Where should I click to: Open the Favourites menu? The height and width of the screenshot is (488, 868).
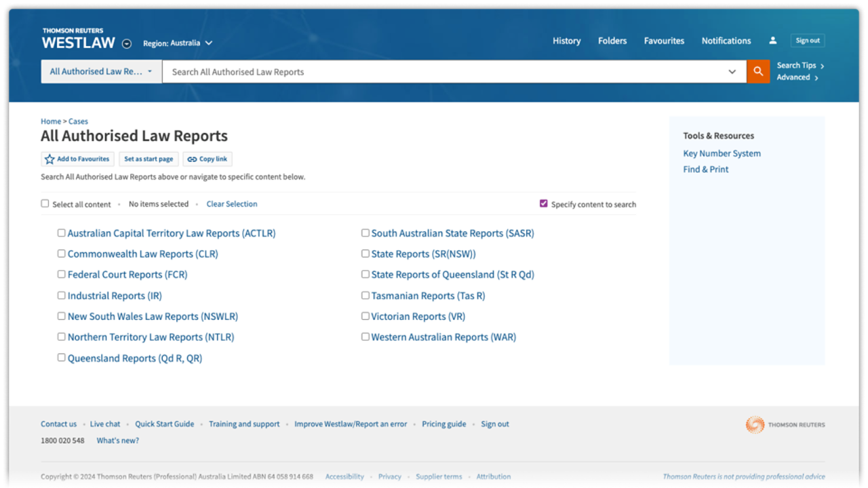click(x=664, y=41)
